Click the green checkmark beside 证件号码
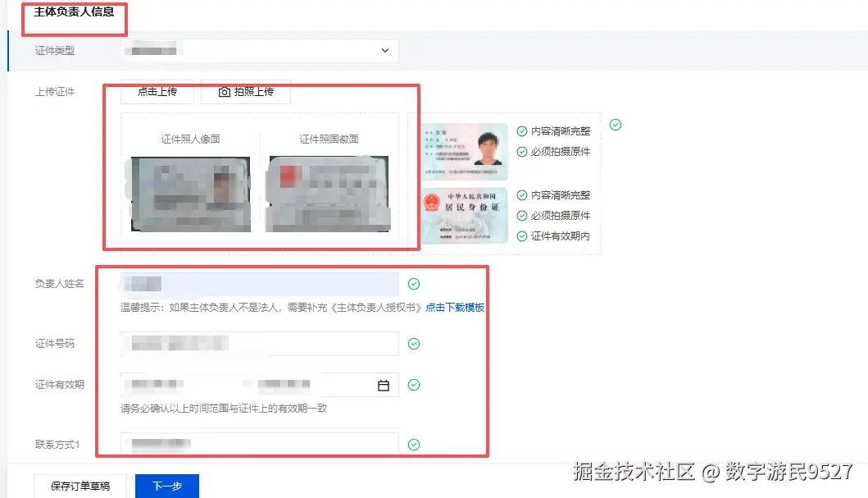The image size is (868, 498). [x=413, y=343]
